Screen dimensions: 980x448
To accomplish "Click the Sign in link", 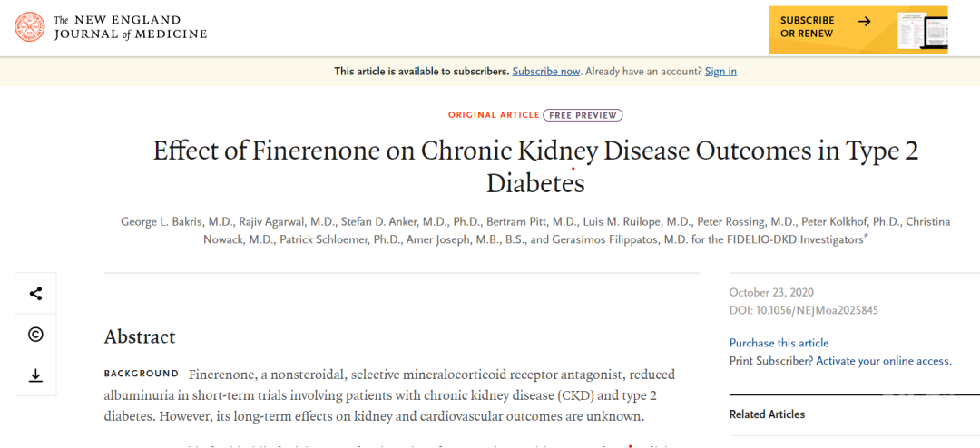I will [720, 72].
